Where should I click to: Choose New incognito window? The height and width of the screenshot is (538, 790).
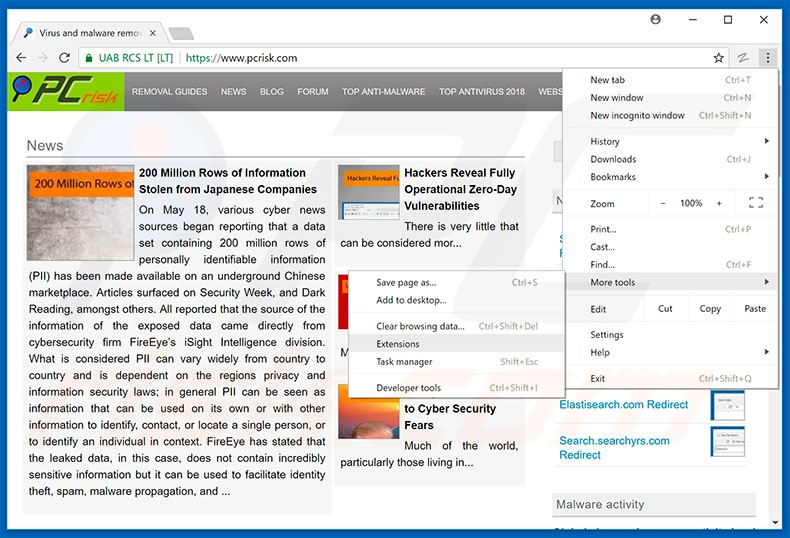coord(637,115)
